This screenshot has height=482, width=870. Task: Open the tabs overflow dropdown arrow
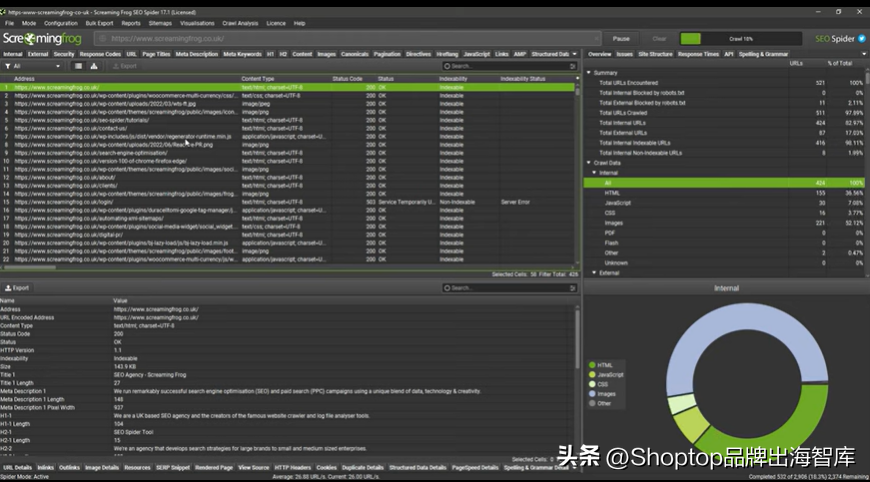point(574,54)
